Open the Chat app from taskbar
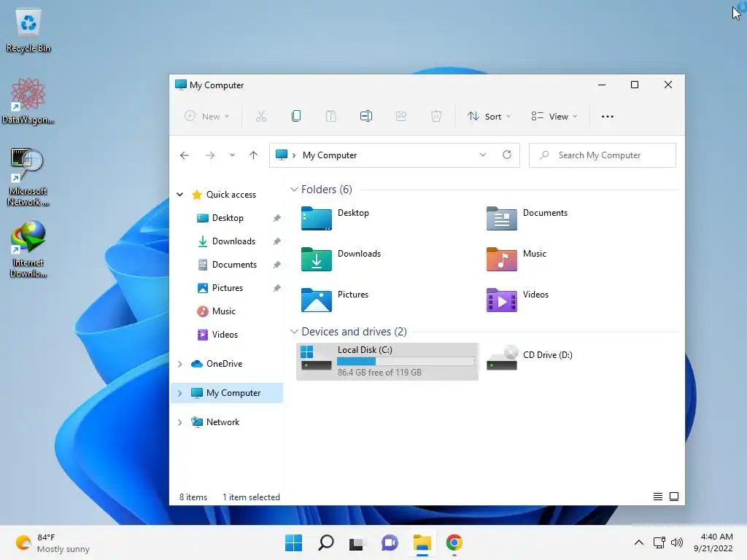Screen dimensions: 747x560 (390, 542)
